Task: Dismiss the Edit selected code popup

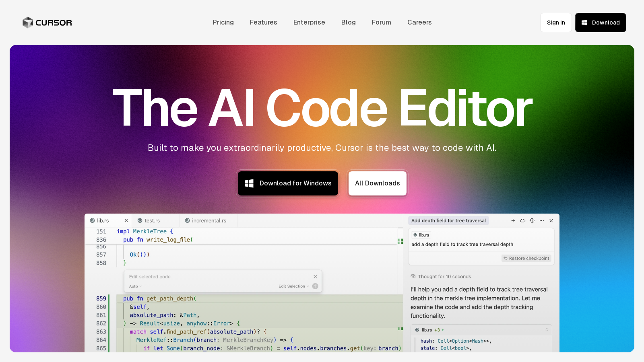Action: coord(315,277)
